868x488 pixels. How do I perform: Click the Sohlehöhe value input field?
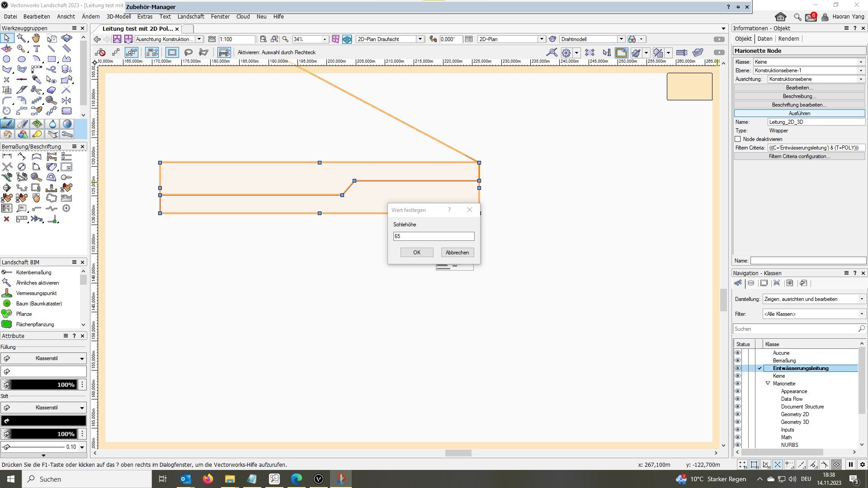(434, 236)
